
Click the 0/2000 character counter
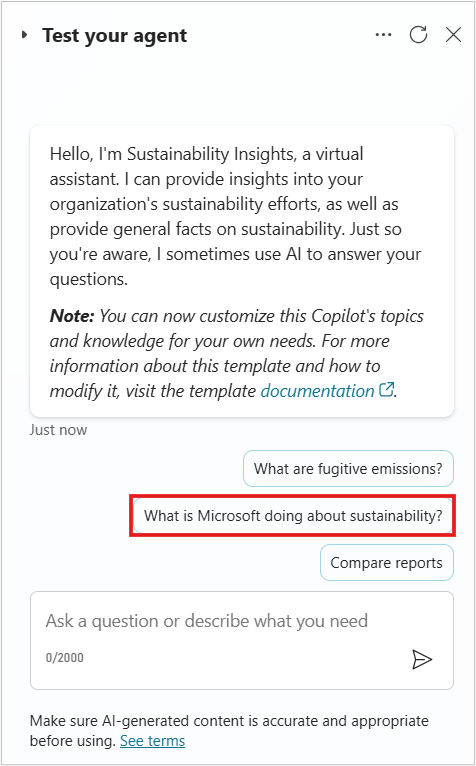65,658
